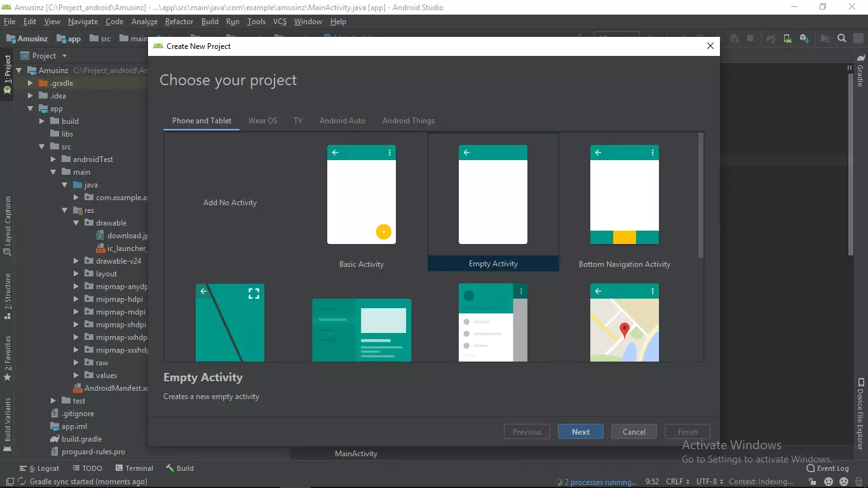868x488 pixels.
Task: Click the dimmed Stop square icon in toolbar
Action: (750, 38)
